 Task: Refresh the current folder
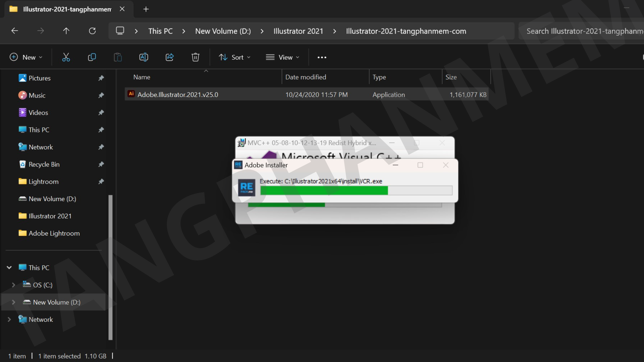pos(92,31)
